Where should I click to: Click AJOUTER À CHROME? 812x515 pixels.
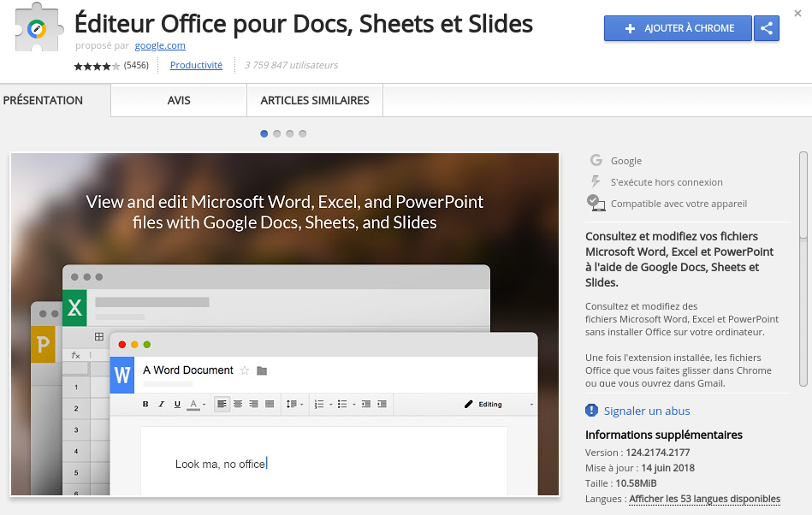point(677,28)
